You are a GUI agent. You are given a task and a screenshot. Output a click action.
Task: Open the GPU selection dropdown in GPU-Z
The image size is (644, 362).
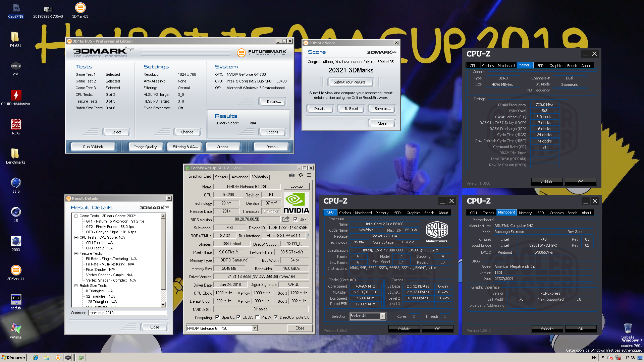(x=255, y=328)
